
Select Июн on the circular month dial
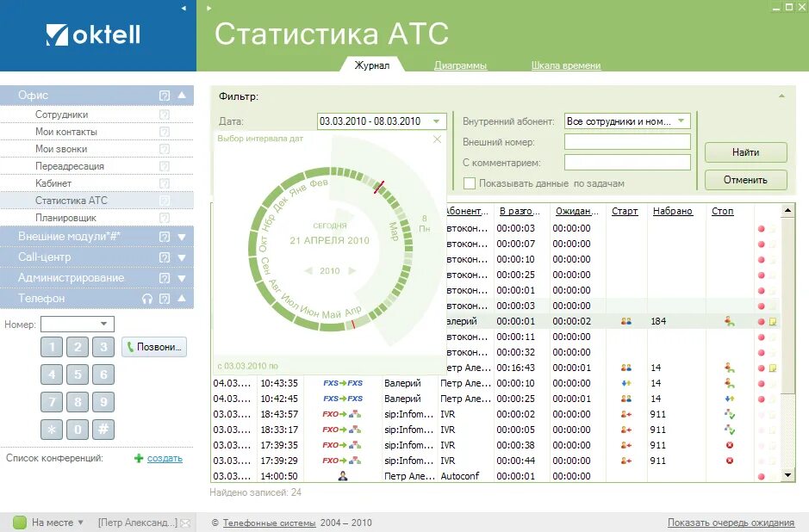[x=309, y=312]
